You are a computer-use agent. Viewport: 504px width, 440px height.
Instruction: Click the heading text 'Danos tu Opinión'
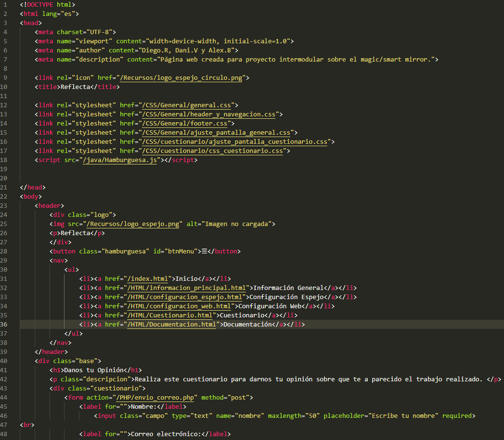click(94, 371)
